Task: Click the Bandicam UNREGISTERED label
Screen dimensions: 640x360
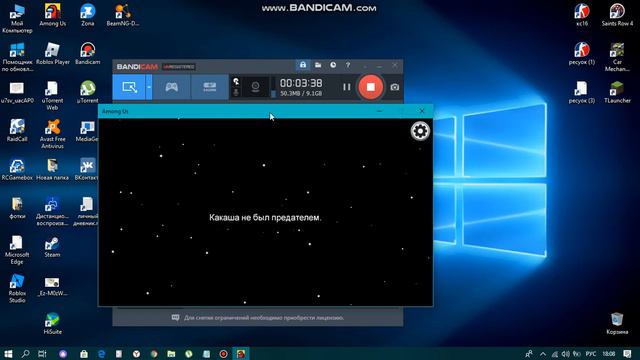Action: click(179, 67)
